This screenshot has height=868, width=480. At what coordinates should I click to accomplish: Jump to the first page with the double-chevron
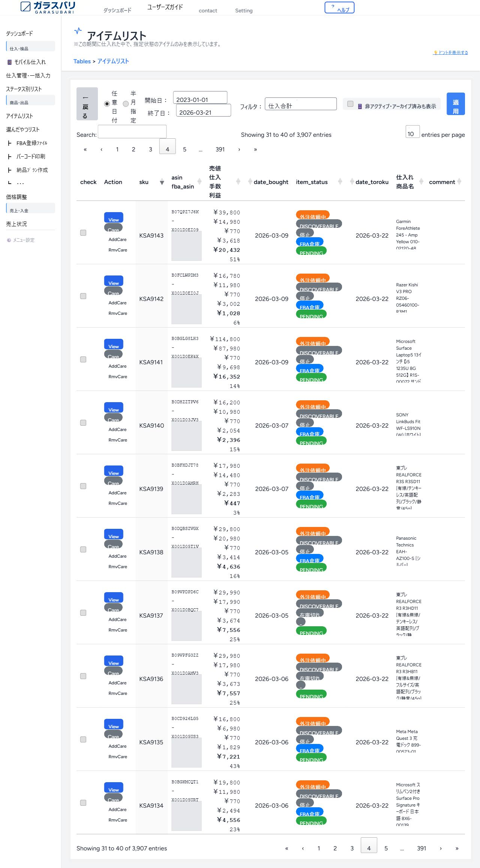[85, 150]
